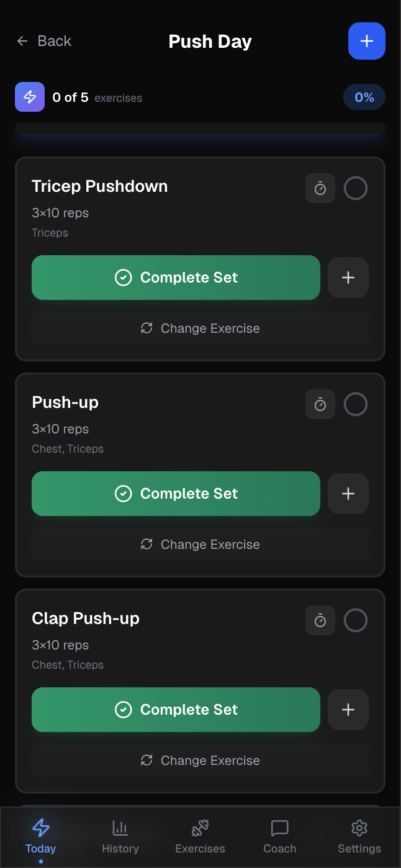The width and height of the screenshot is (401, 868).
Task: Tap the Clap Push-up timer icon
Action: (x=320, y=620)
